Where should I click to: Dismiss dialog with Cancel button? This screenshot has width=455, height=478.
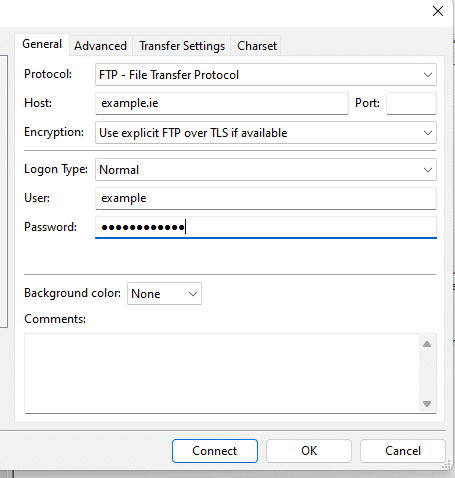click(x=403, y=451)
